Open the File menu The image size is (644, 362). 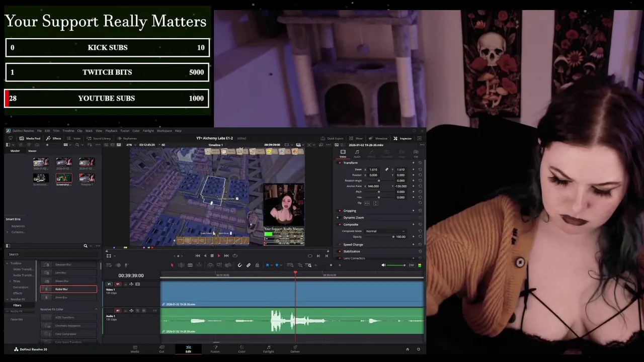pos(39,131)
